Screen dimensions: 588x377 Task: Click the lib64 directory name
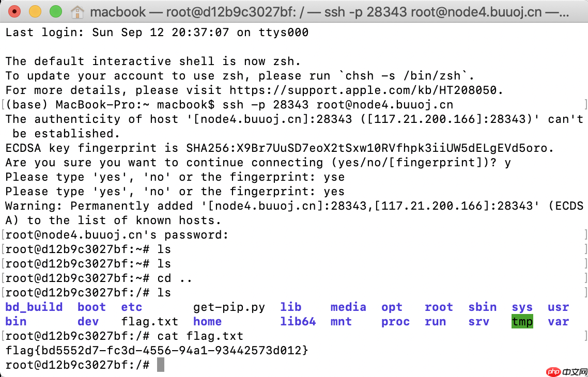[x=298, y=322]
